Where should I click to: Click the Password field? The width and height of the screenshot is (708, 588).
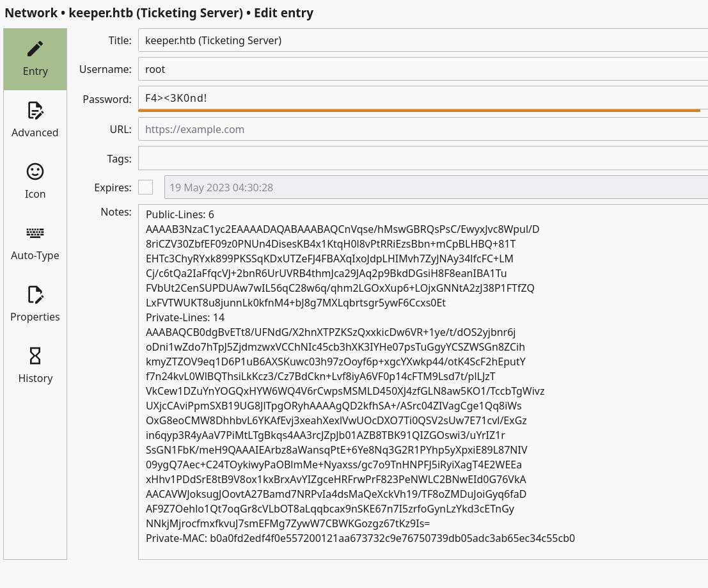pos(423,97)
